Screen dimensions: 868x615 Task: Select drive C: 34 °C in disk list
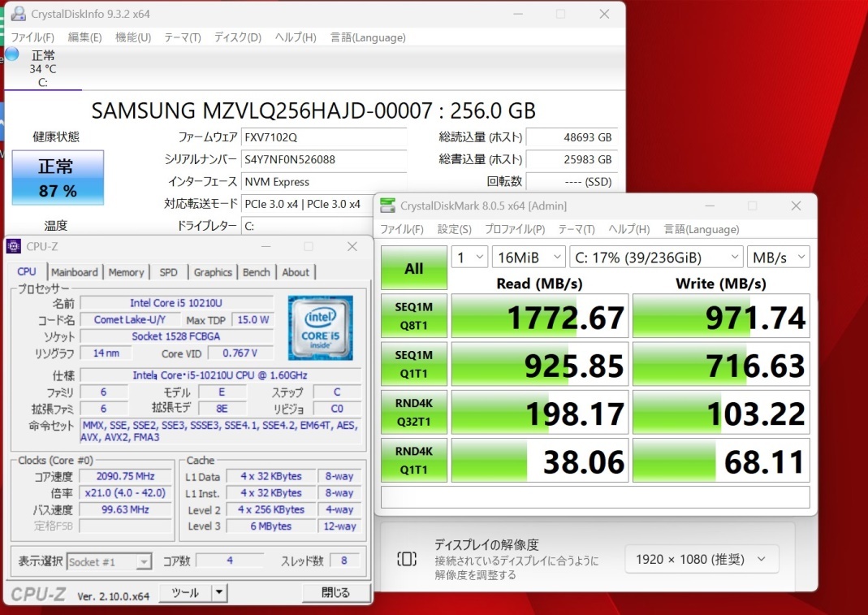[x=42, y=68]
